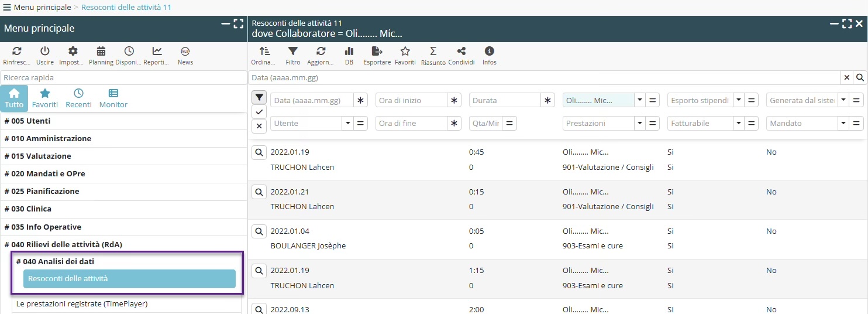Open the Utente filter dropdown
This screenshot has width=868, height=314.
point(347,124)
